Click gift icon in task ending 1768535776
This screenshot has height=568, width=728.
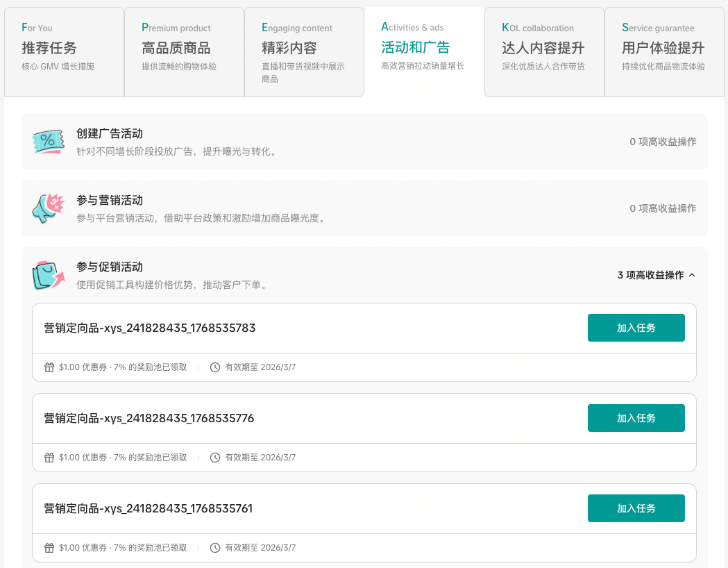(x=49, y=458)
